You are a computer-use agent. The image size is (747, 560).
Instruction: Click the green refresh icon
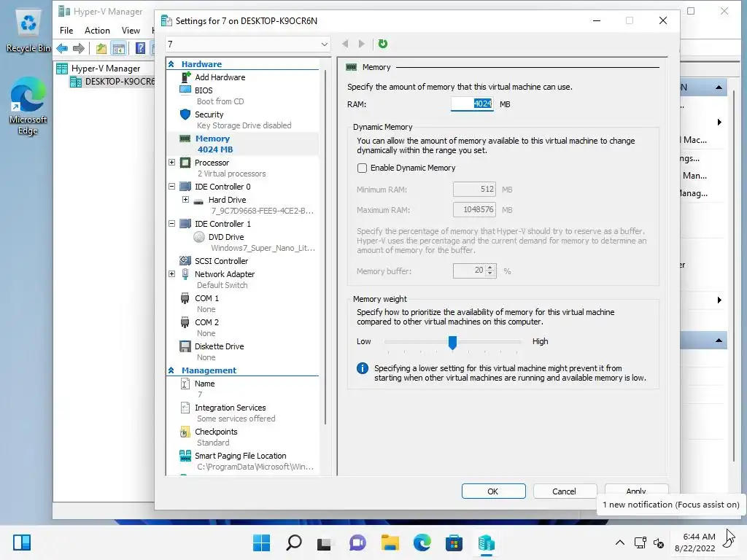coord(382,44)
